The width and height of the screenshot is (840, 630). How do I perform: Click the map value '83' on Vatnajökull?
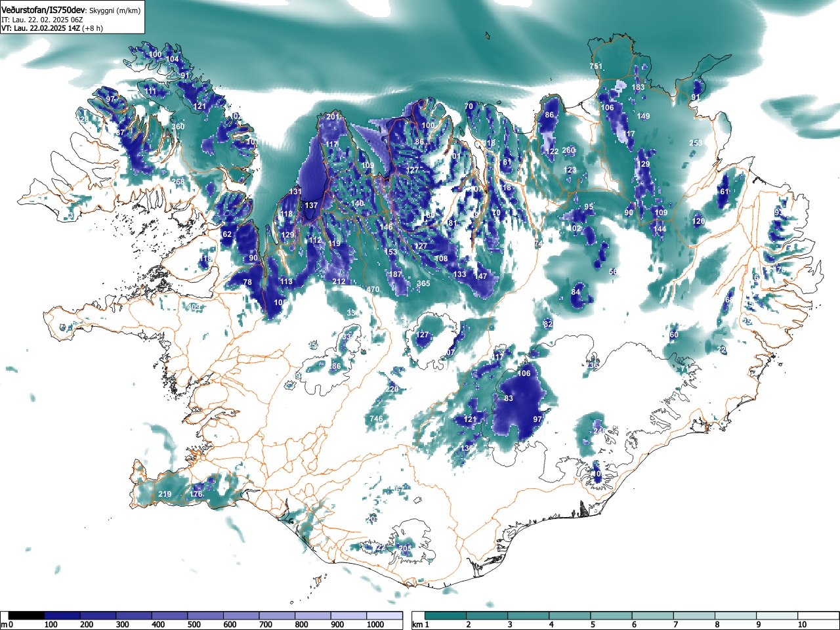click(509, 399)
